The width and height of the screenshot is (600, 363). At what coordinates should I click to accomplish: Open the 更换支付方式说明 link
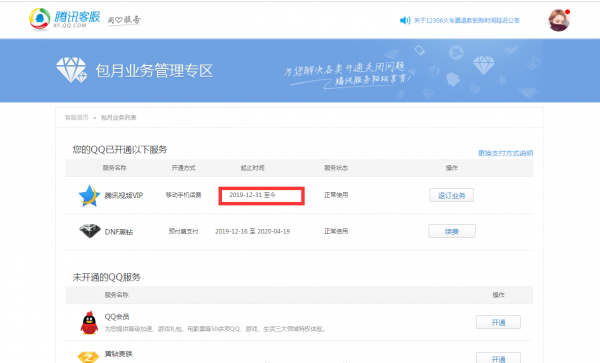(505, 153)
